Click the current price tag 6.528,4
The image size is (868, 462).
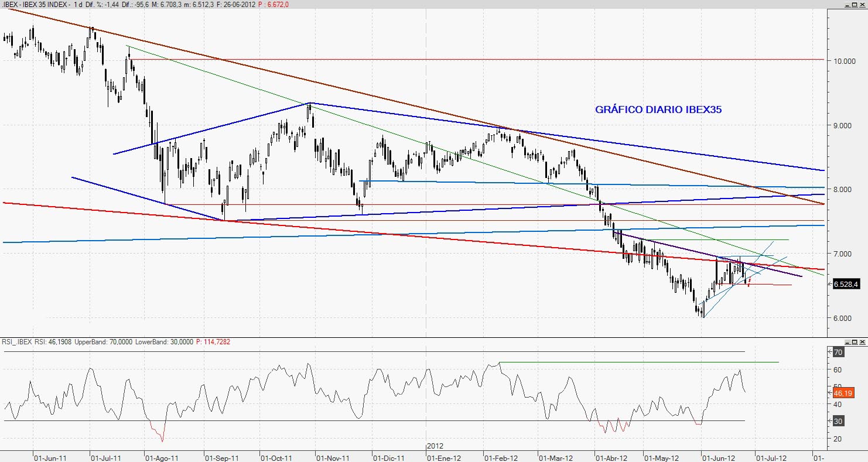[x=846, y=285]
